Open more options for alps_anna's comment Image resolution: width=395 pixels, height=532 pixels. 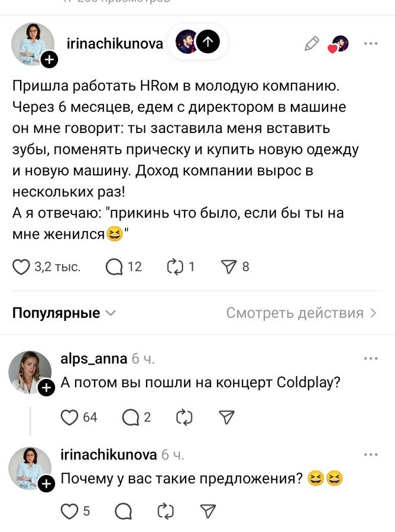pos(371,359)
